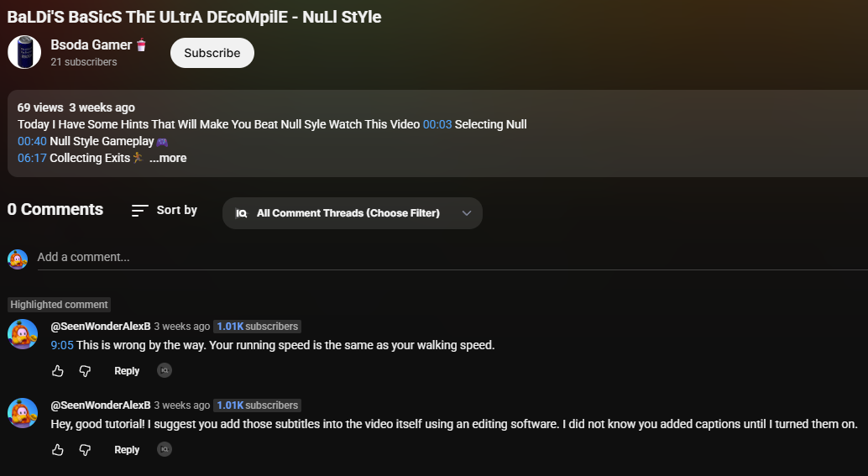Expand description with ...more
Image resolution: width=868 pixels, height=476 pixels.
point(168,158)
